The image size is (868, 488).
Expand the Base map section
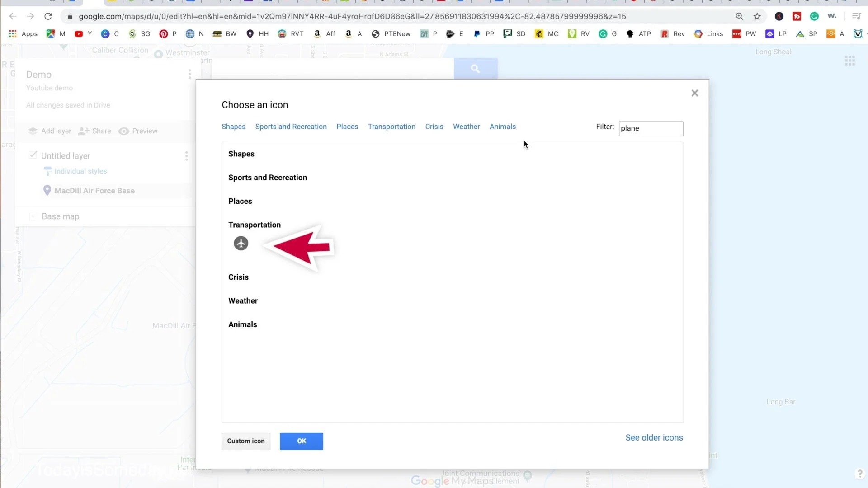point(33,216)
